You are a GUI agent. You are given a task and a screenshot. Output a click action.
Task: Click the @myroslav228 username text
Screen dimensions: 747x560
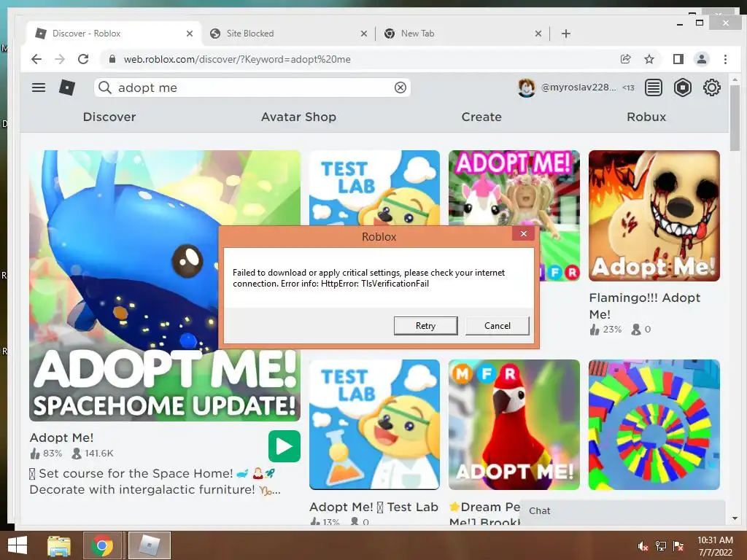578,87
